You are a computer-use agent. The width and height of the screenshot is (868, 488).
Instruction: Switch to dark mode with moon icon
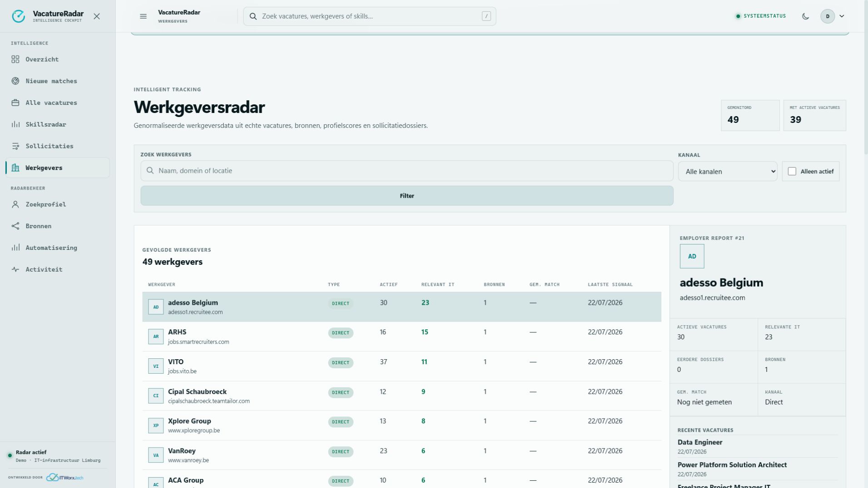click(805, 16)
